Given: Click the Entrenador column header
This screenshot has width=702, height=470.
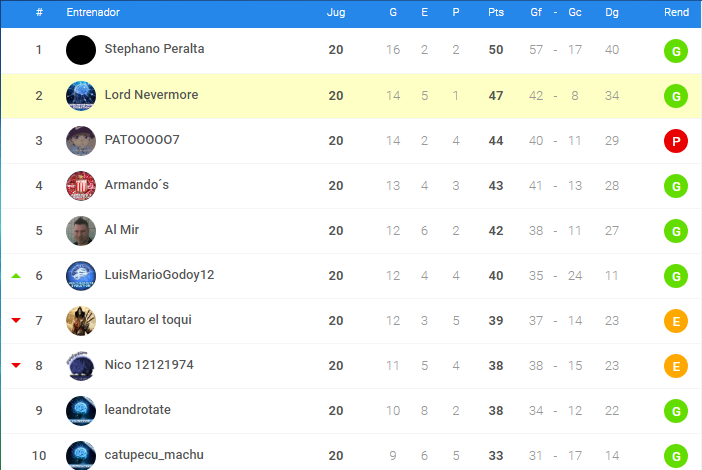Looking at the screenshot, I should click(93, 12).
